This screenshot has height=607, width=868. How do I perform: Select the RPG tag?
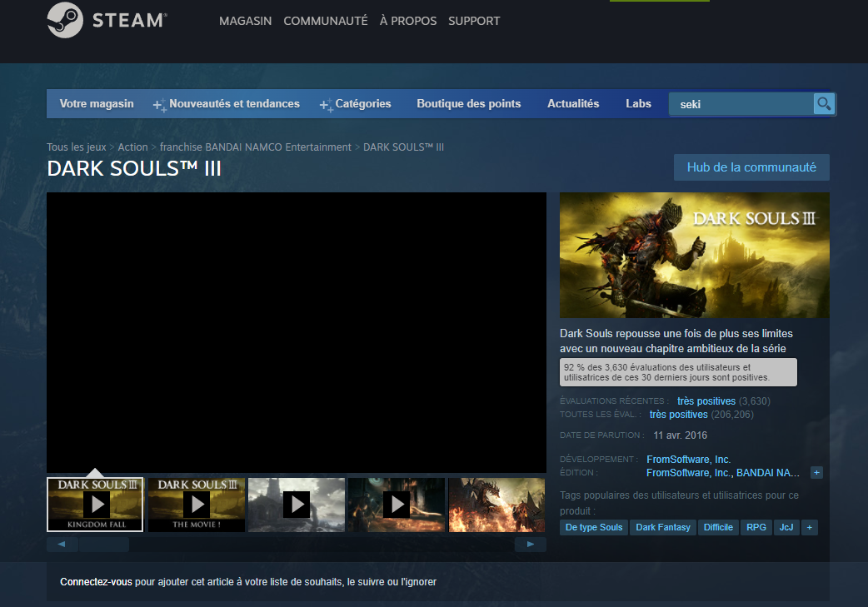(x=756, y=527)
